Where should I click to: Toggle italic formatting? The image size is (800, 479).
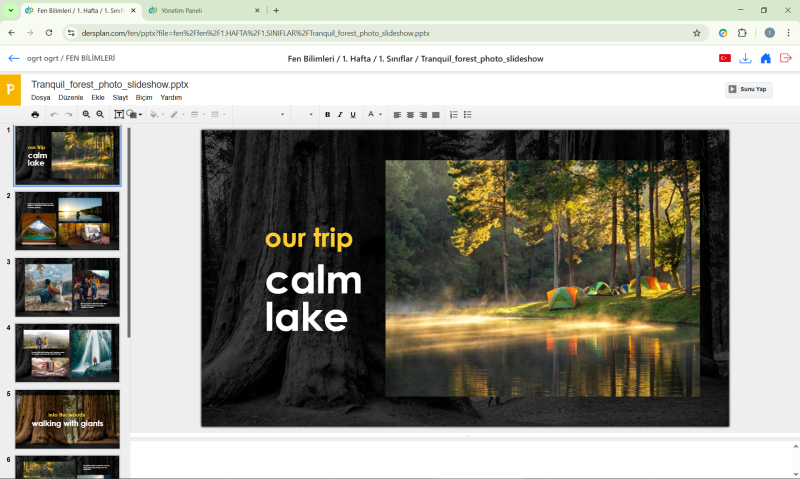point(340,115)
